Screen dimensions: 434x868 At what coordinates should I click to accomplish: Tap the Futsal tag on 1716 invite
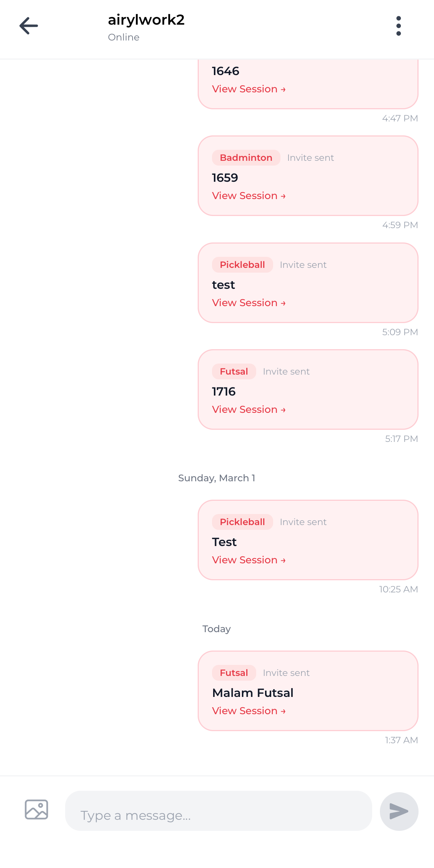pos(234,372)
